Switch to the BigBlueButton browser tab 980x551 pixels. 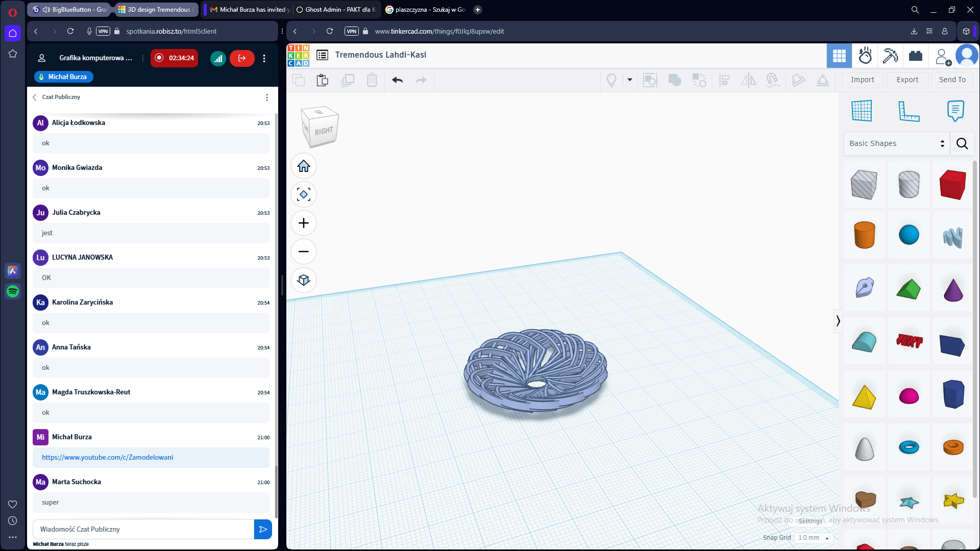coord(71,10)
